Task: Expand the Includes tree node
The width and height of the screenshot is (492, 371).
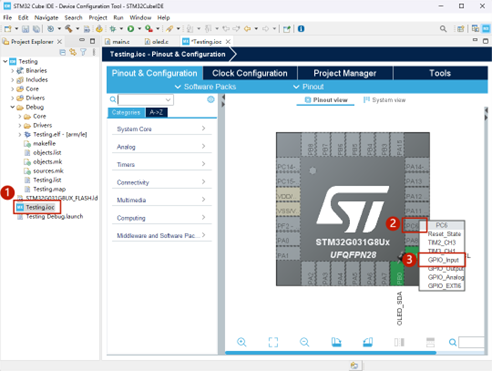Action: pyautogui.click(x=13, y=80)
